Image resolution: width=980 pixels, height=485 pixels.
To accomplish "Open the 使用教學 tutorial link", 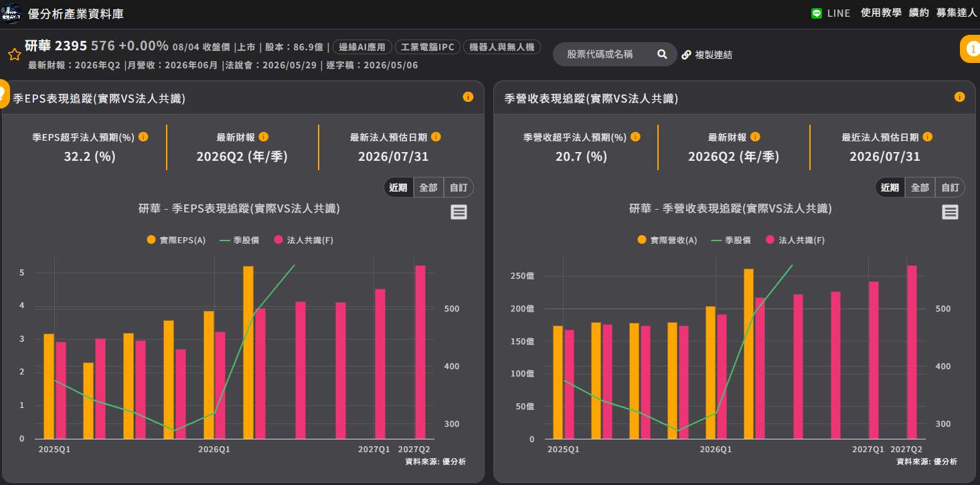I will (881, 13).
